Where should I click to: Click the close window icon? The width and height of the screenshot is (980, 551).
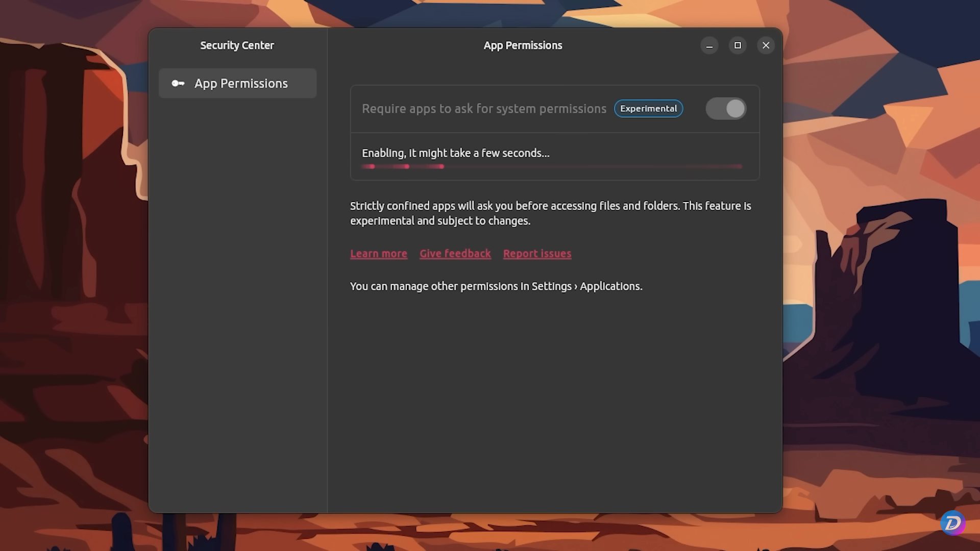click(x=766, y=45)
